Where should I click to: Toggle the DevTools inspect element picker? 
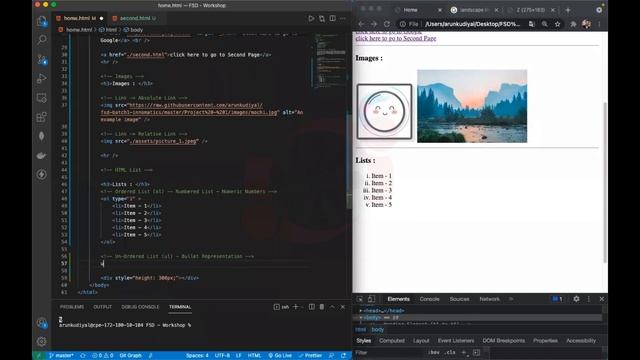[360, 299]
